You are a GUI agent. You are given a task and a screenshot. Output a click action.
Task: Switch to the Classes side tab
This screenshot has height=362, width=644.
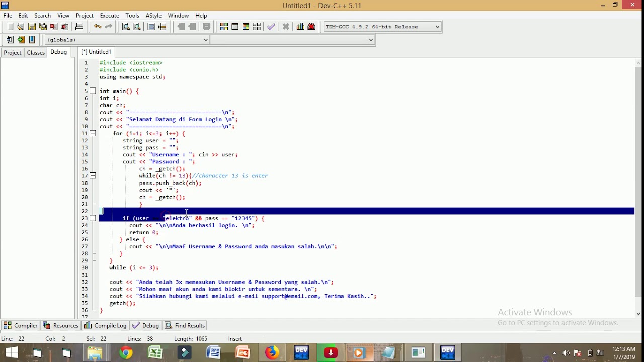click(36, 52)
